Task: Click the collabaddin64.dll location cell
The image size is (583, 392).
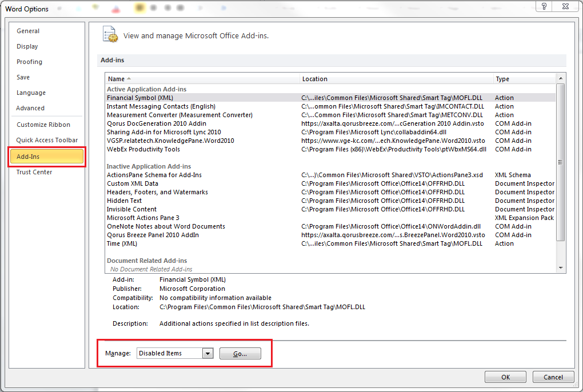Action: click(x=374, y=132)
